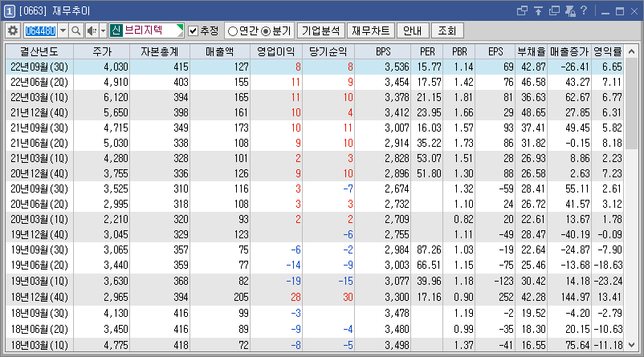Viewport: 644px width, 357px height.
Task: Select the 20년03월(1Q) row
Action: coord(314,219)
